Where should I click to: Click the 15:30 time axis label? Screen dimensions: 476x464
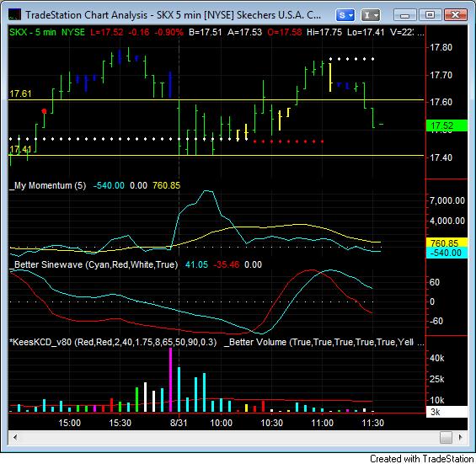[120, 423]
